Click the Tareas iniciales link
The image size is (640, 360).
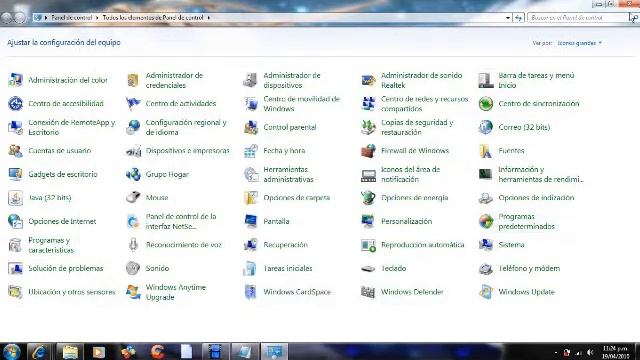pyautogui.click(x=288, y=268)
